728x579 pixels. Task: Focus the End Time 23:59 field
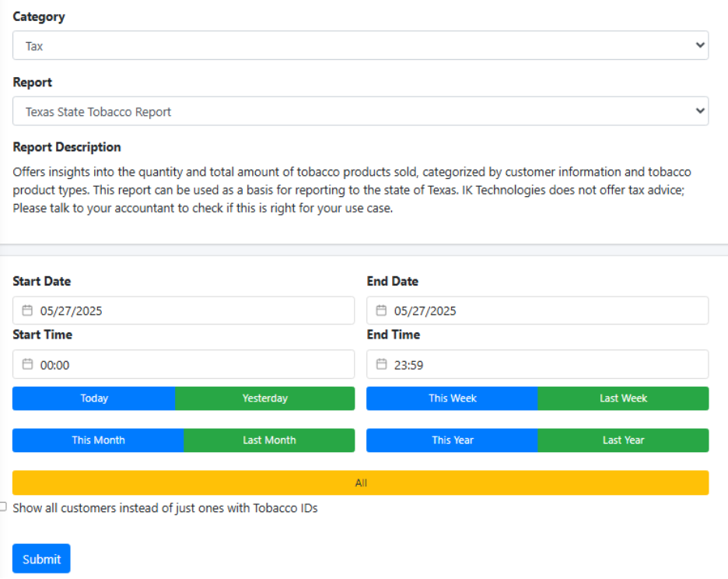pyautogui.click(x=544, y=364)
